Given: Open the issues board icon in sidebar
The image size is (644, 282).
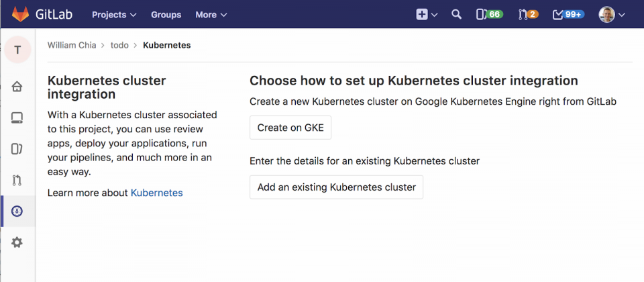Looking at the screenshot, I should (x=17, y=149).
